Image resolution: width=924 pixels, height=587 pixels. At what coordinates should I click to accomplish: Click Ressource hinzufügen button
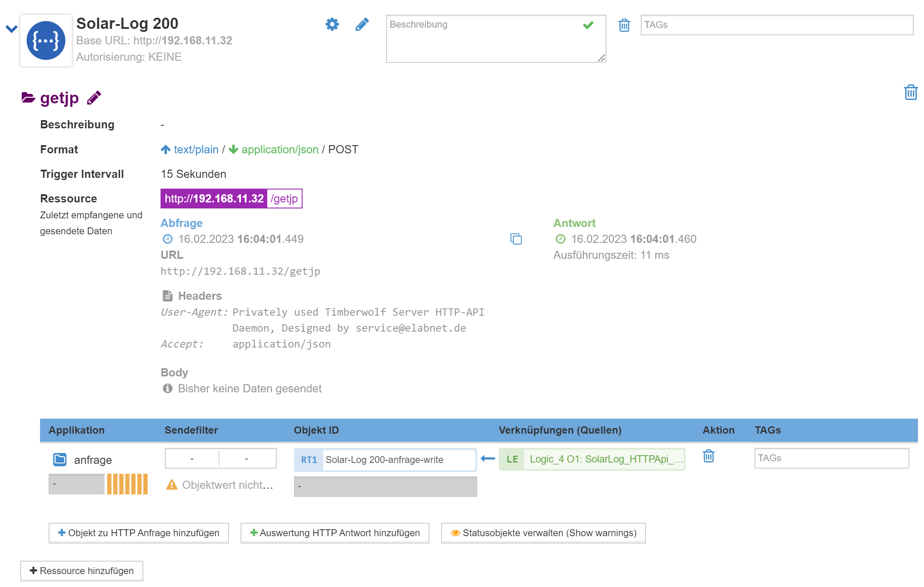click(x=82, y=571)
